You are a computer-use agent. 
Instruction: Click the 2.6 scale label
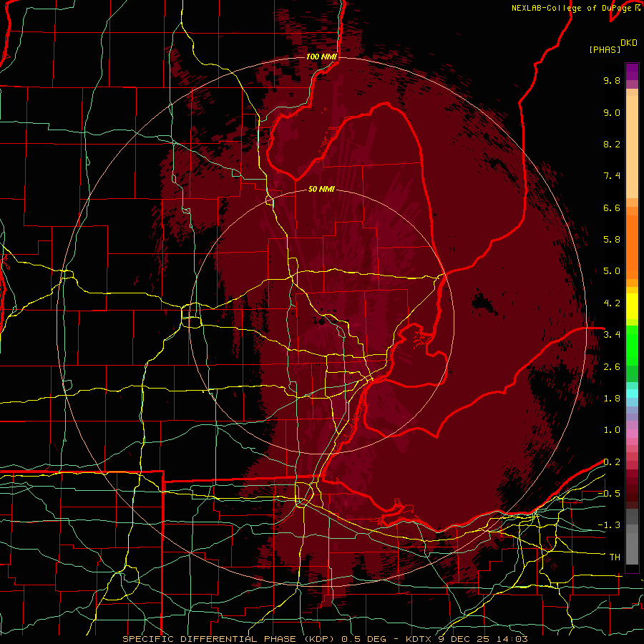click(612, 367)
